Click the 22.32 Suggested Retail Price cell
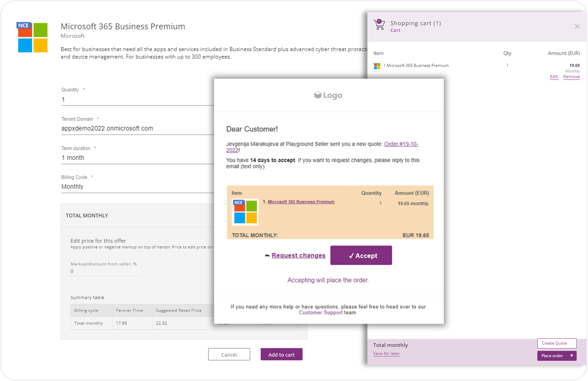Viewport: 588px width, 381px height. (183, 323)
